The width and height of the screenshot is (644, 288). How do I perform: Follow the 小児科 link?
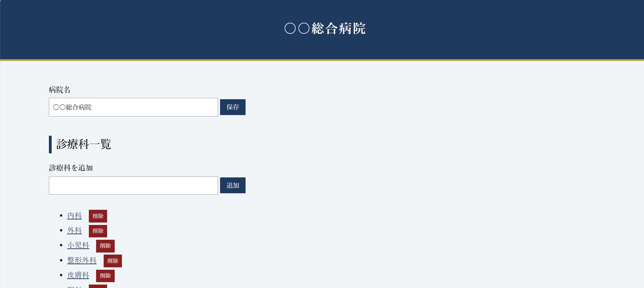78,245
